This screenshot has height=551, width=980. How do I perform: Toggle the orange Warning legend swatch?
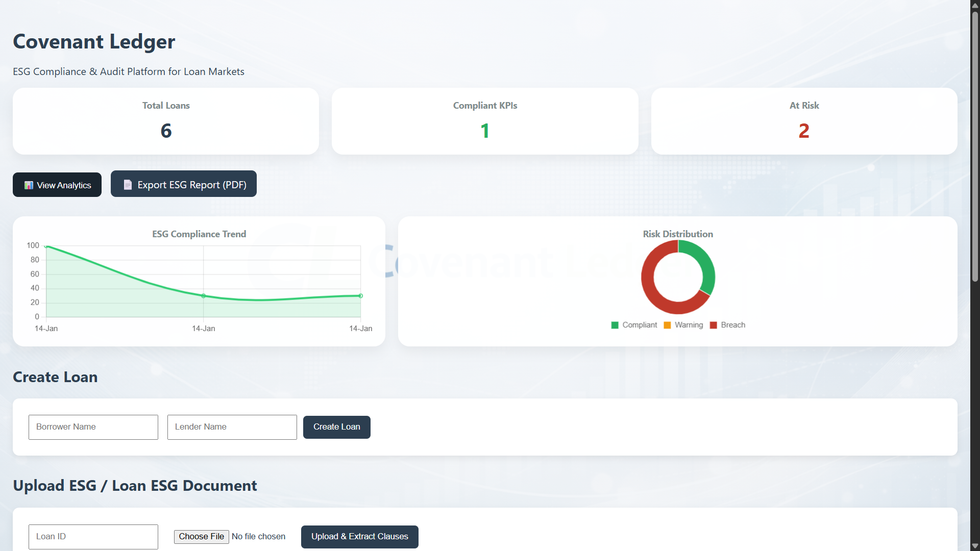(667, 325)
